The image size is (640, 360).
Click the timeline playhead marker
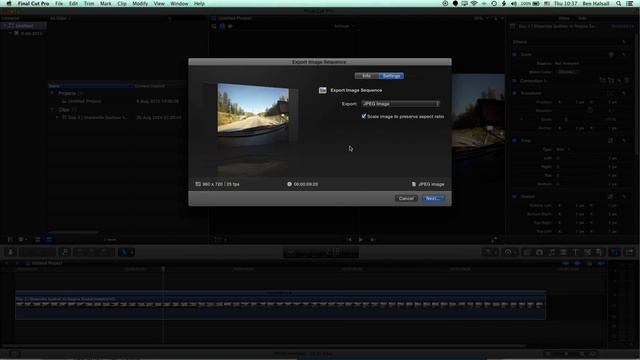(163, 269)
